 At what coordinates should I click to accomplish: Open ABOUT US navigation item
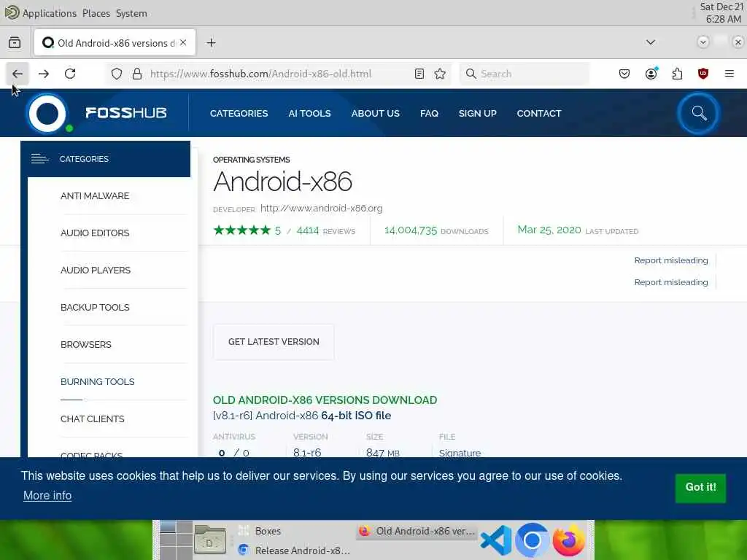point(376,113)
